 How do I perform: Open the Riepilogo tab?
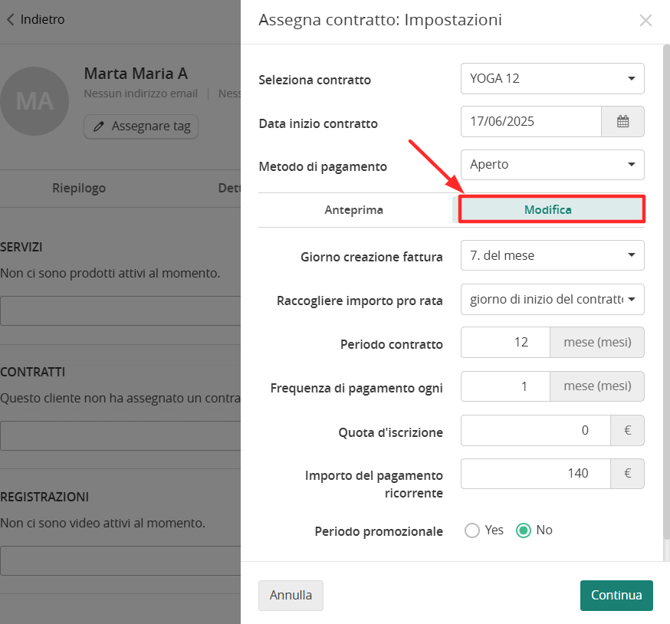pyautogui.click(x=79, y=188)
